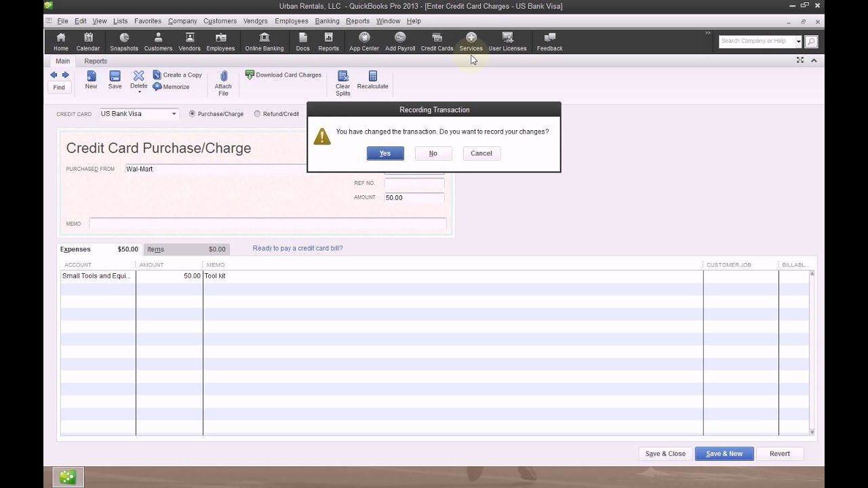This screenshot has width=868, height=488.
Task: Expand the icon bar overflow chevron
Action: pos(708,33)
